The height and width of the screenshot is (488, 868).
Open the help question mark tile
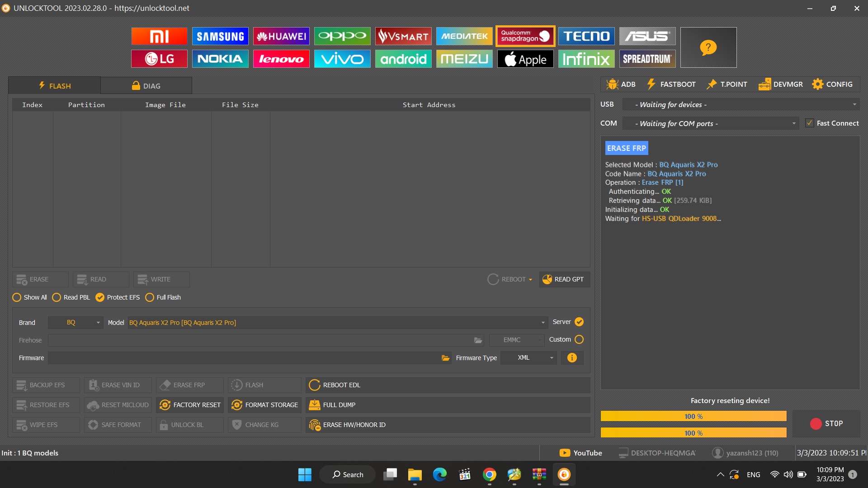(708, 47)
